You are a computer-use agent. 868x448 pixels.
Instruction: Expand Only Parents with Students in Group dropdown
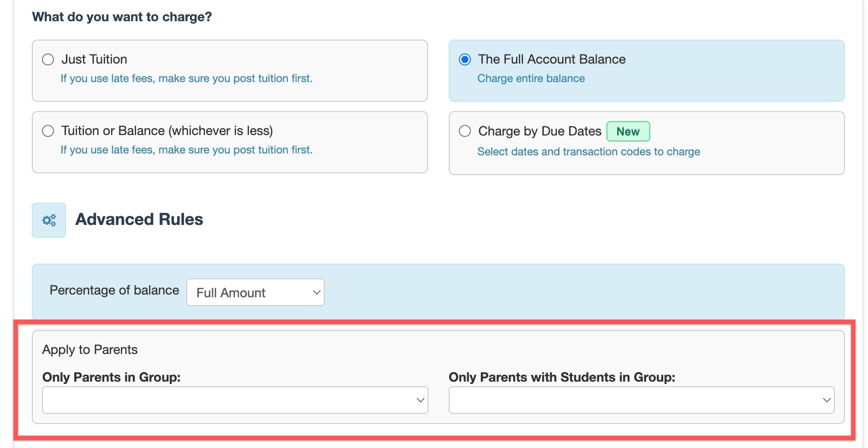point(642,400)
